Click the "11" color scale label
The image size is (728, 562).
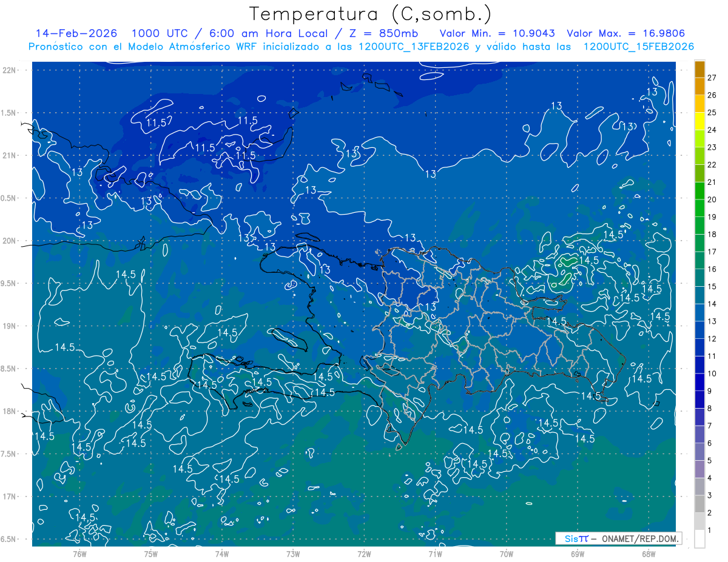point(712,356)
